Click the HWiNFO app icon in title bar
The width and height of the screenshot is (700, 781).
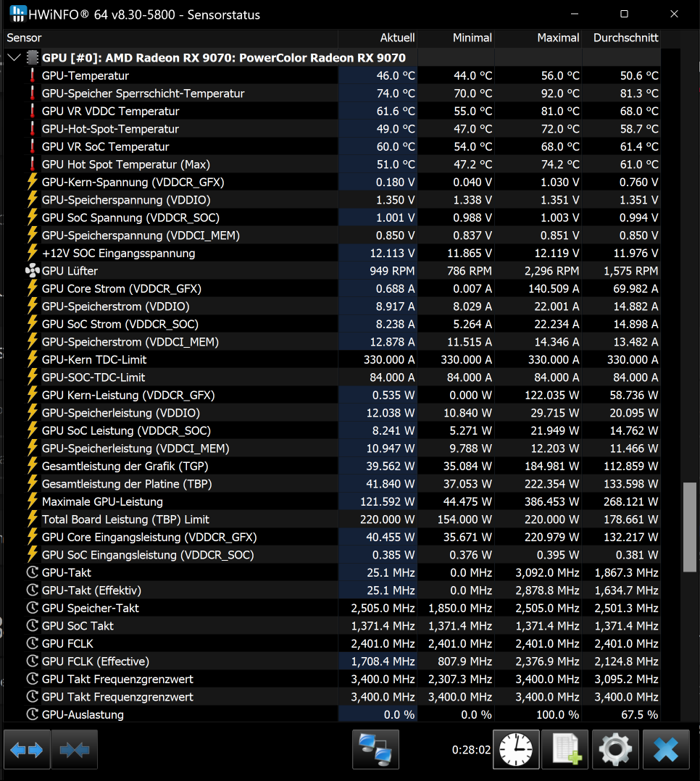(18, 14)
